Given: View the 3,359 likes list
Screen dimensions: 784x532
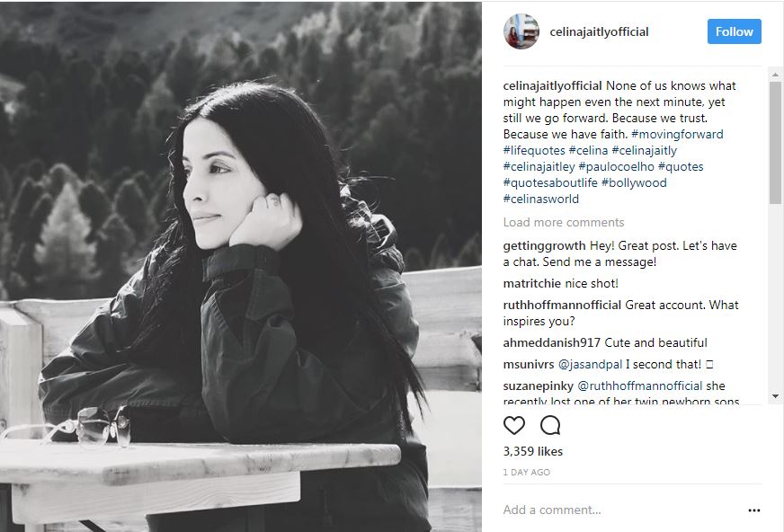Looking at the screenshot, I should [533, 452].
